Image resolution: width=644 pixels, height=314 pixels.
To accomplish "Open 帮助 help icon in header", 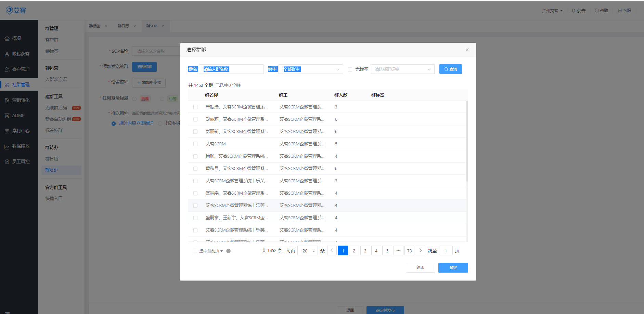I will pyautogui.click(x=597, y=11).
